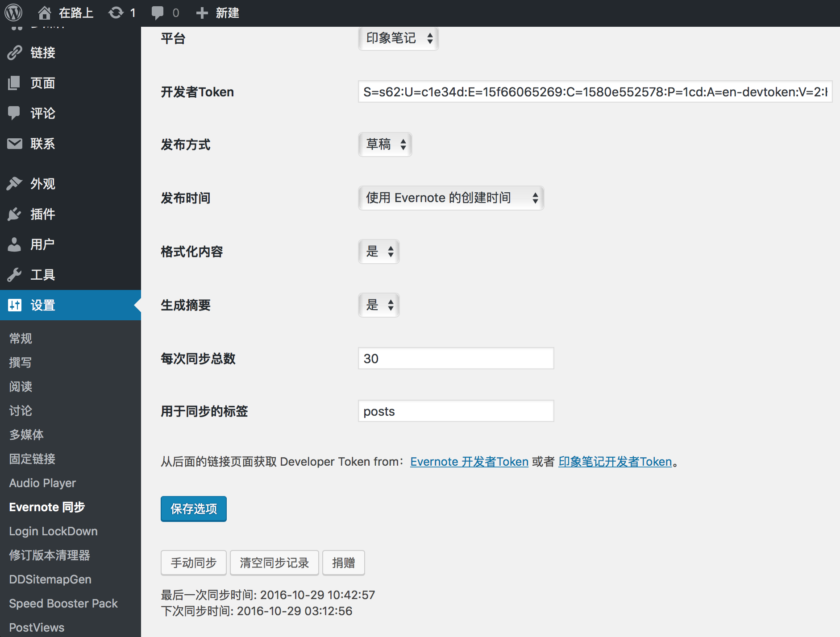Image resolution: width=840 pixels, height=637 pixels.
Task: Open the 发布时间 dropdown for Evernote creation time
Action: coord(451,198)
